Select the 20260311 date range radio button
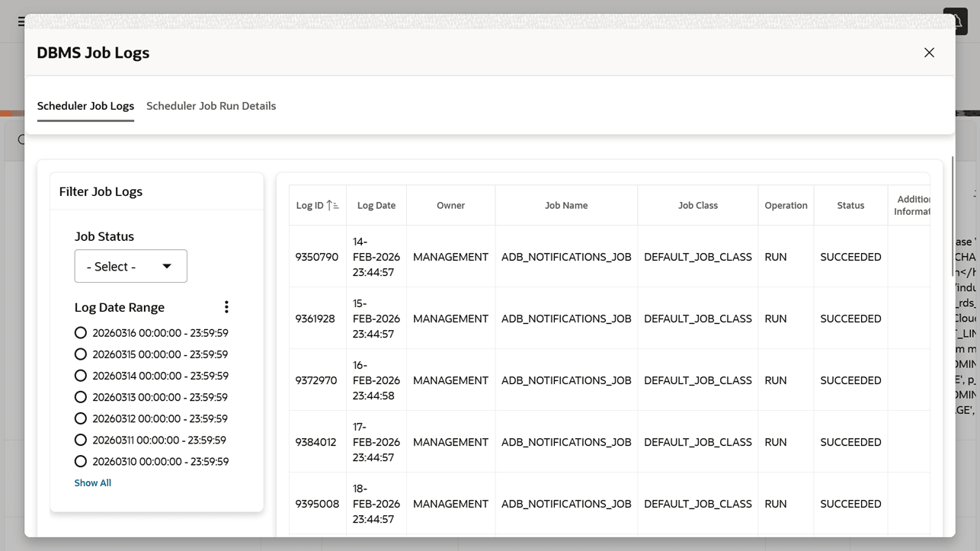 point(81,440)
